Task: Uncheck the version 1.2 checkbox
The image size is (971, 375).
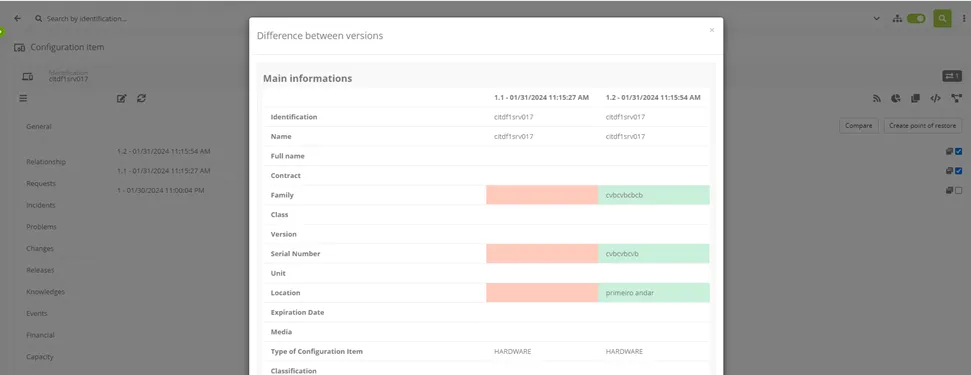Action: [959, 151]
